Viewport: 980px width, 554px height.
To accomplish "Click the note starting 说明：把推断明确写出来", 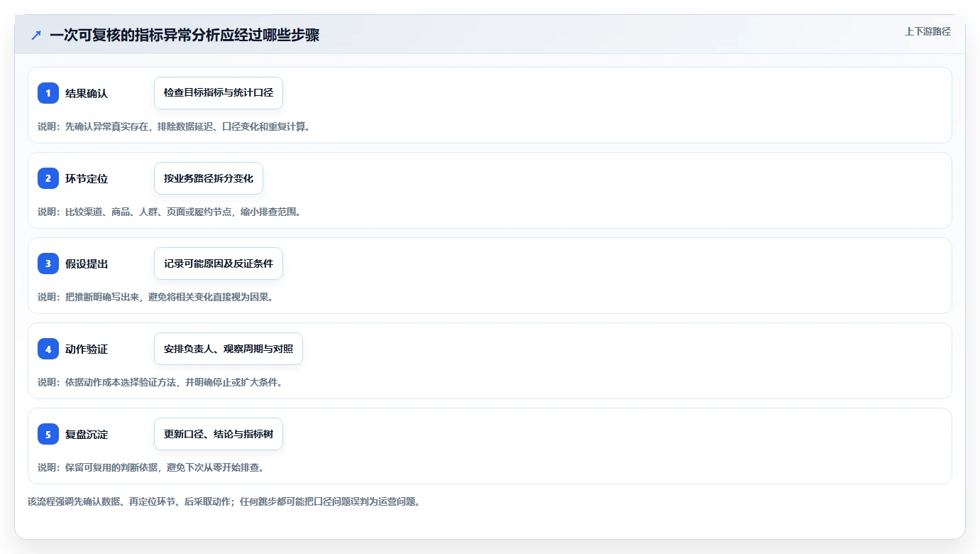I will pyautogui.click(x=155, y=297).
